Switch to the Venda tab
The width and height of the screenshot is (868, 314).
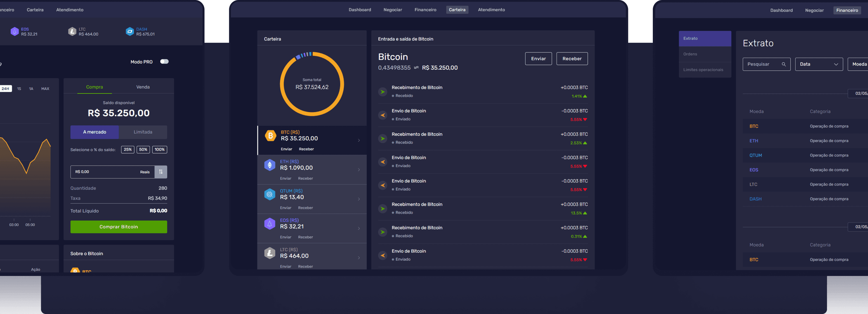(143, 87)
